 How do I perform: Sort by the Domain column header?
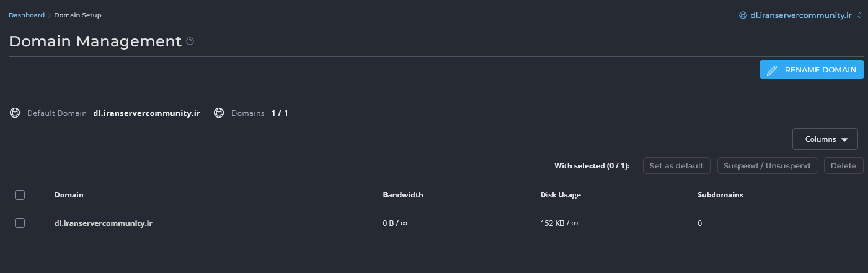pos(69,195)
